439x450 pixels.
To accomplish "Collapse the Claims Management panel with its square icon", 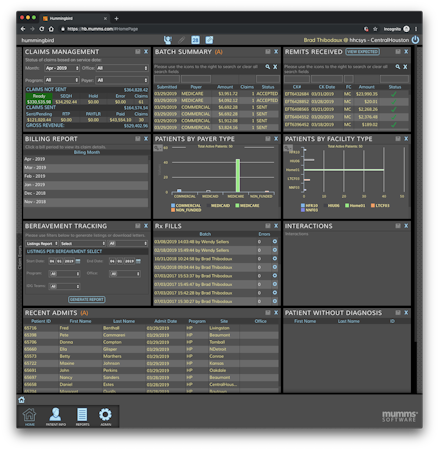I will coord(138,52).
